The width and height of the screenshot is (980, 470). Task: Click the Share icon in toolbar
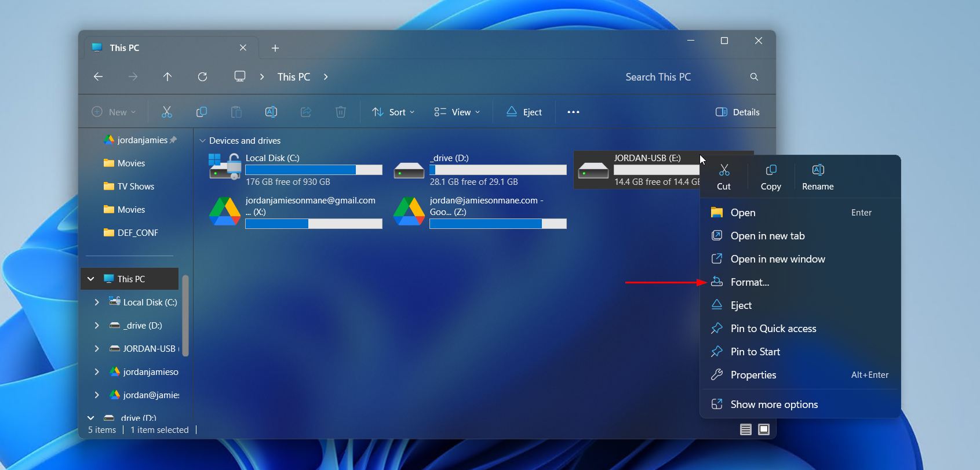(306, 112)
